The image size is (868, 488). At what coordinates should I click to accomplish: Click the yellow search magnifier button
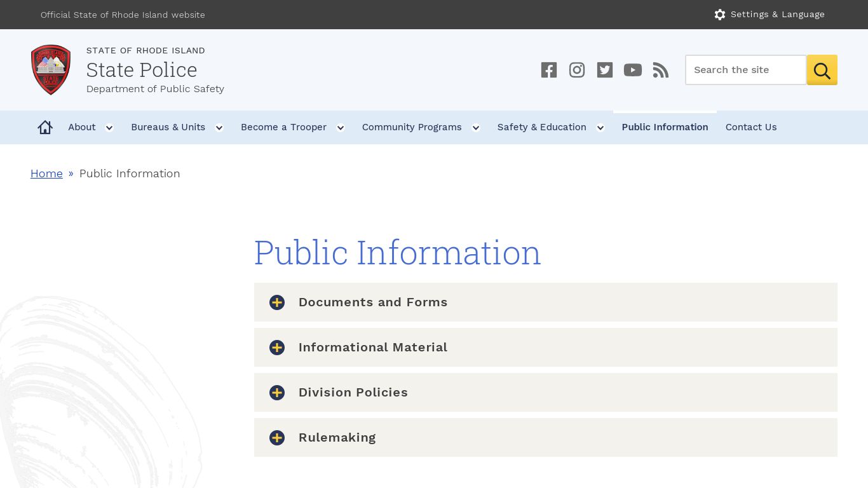tap(822, 70)
